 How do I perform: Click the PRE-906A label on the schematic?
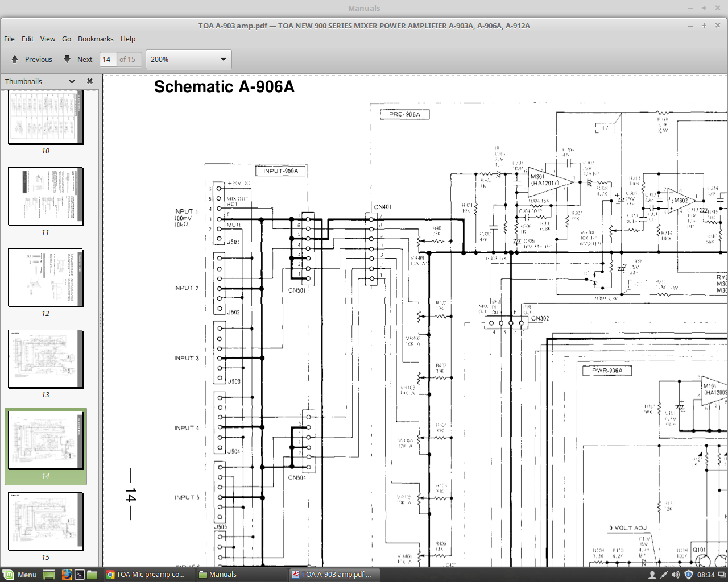point(404,114)
